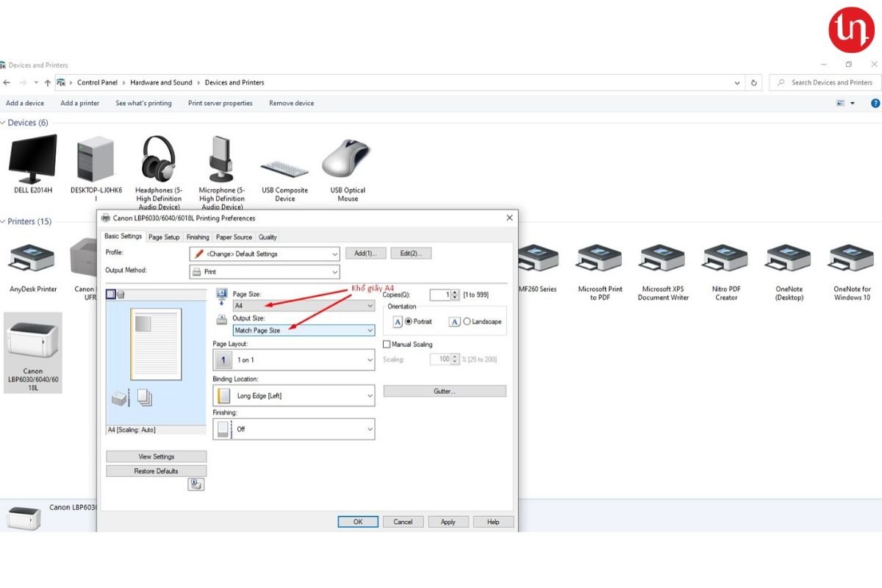Select the Nitro PDF Creator printer
This screenshot has height=588, width=882.
click(726, 272)
